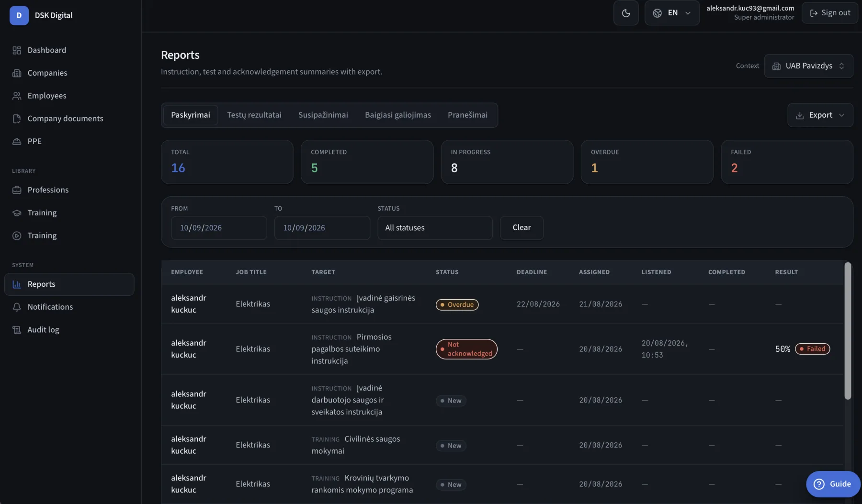Open the All statuses dropdown

tap(435, 228)
